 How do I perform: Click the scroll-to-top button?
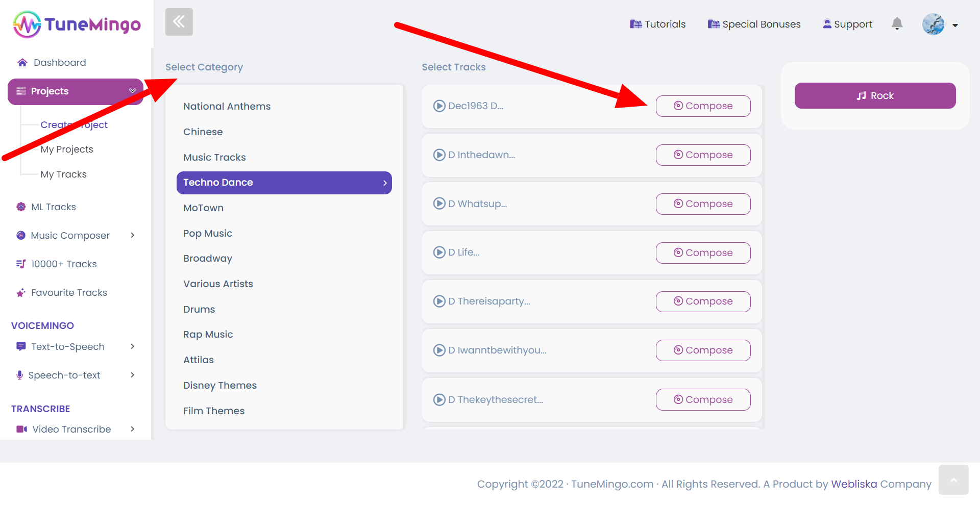tap(953, 479)
